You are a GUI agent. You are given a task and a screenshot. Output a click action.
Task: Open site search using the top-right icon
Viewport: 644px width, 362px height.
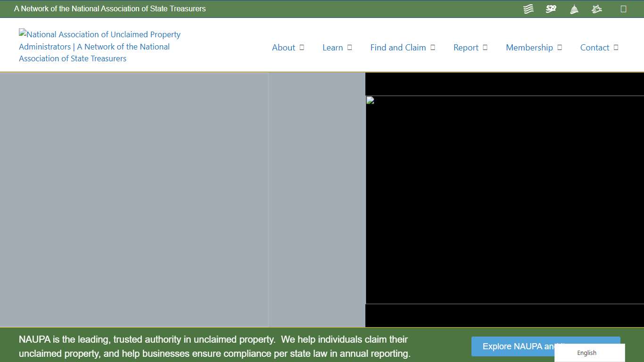click(x=624, y=8)
